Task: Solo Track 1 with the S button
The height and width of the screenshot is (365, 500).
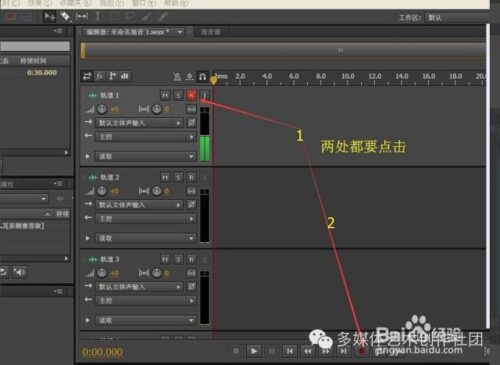Action: click(x=178, y=96)
